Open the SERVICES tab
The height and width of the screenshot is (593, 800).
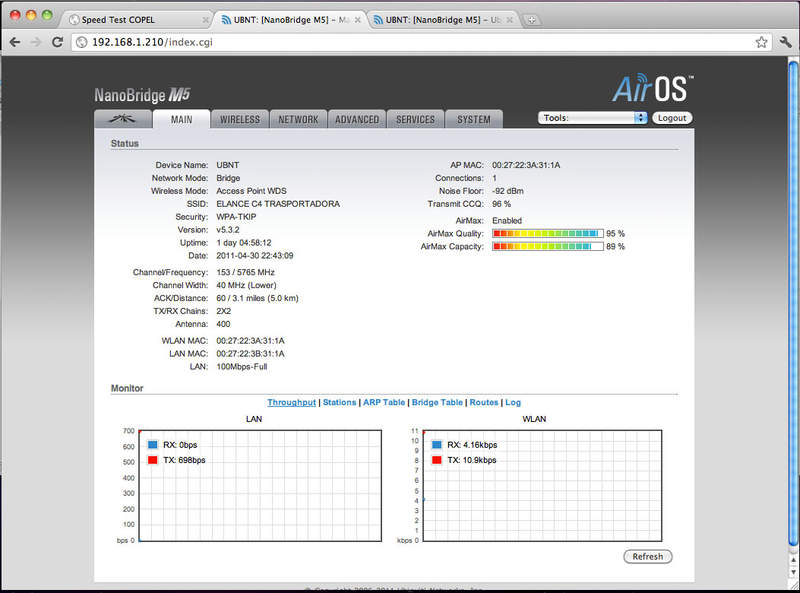click(415, 119)
